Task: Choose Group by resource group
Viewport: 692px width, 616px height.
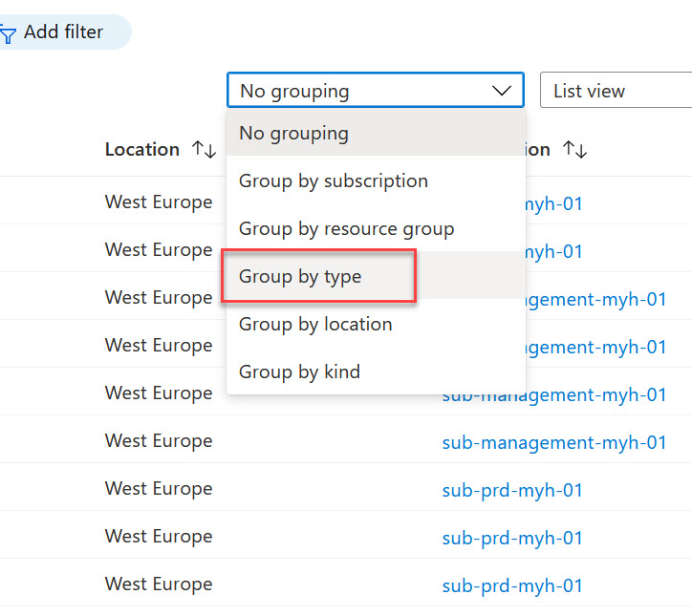Action: [x=346, y=229]
